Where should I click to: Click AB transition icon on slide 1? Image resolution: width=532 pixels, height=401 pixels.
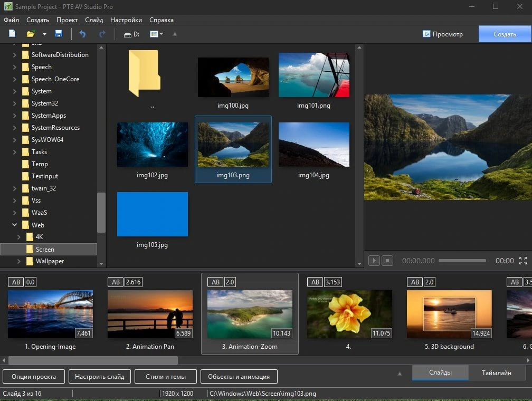point(16,282)
